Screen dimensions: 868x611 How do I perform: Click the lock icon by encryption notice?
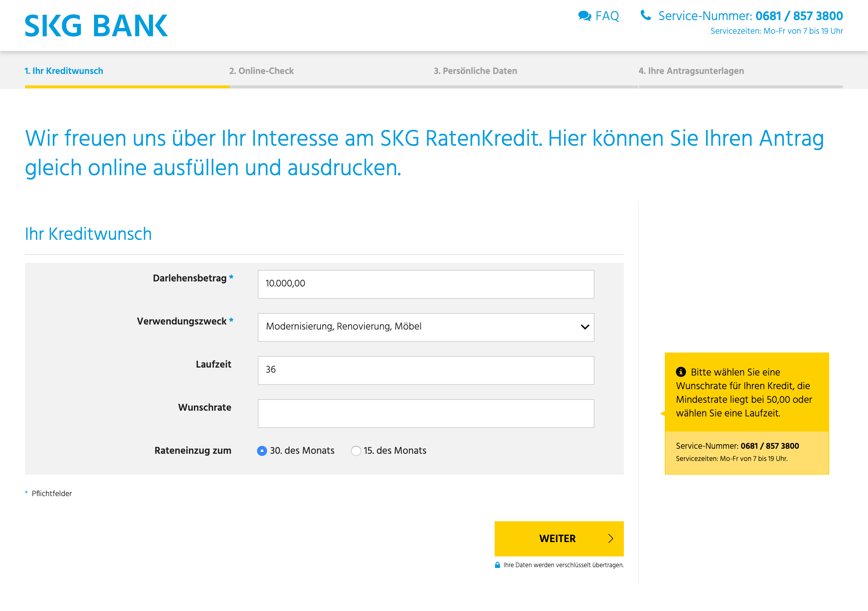497,565
